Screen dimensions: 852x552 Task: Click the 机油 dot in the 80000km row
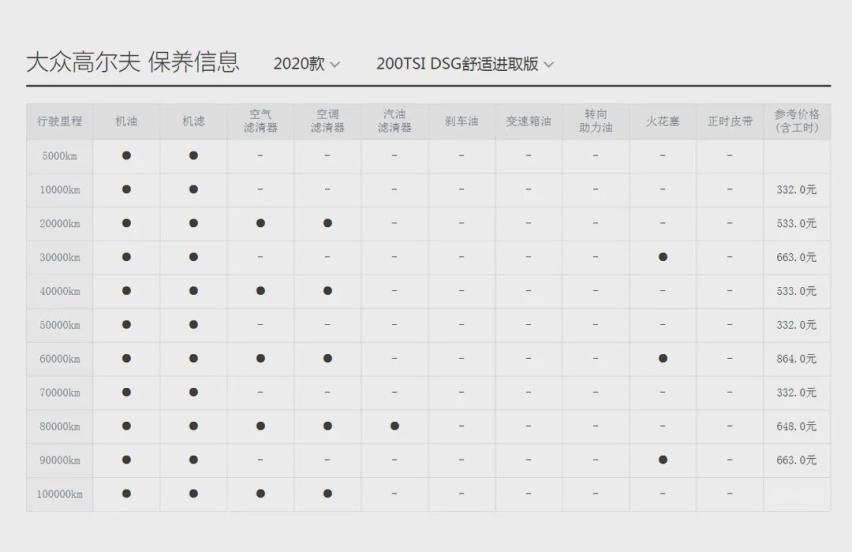pos(127,426)
